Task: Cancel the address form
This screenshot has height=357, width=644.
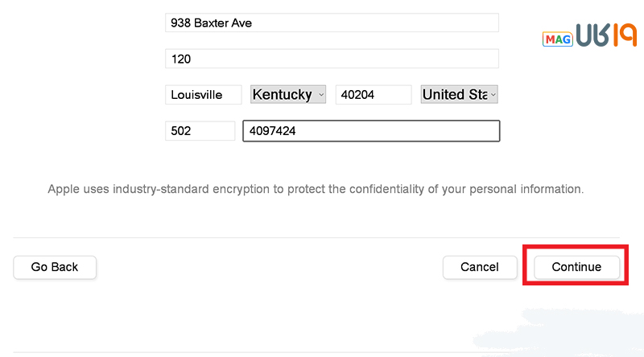Action: click(x=479, y=267)
